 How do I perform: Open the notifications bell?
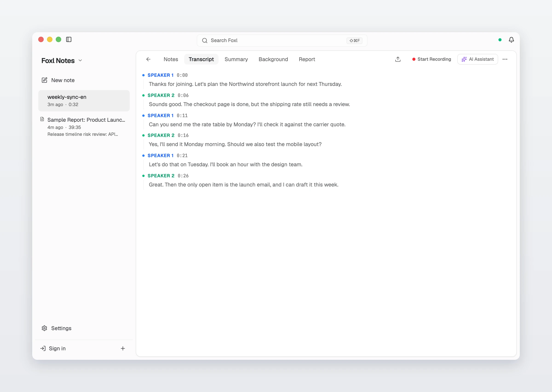click(511, 40)
